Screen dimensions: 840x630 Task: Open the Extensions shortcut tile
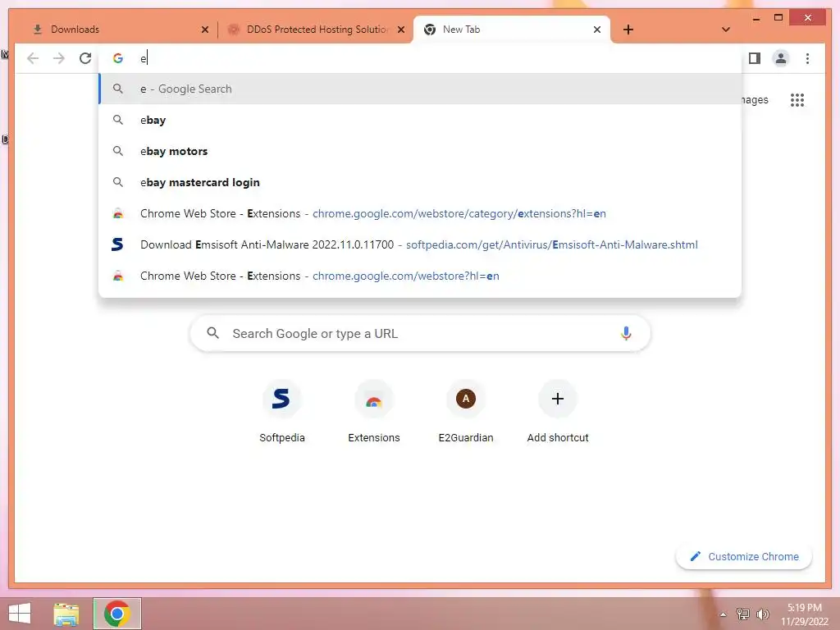[x=374, y=412]
